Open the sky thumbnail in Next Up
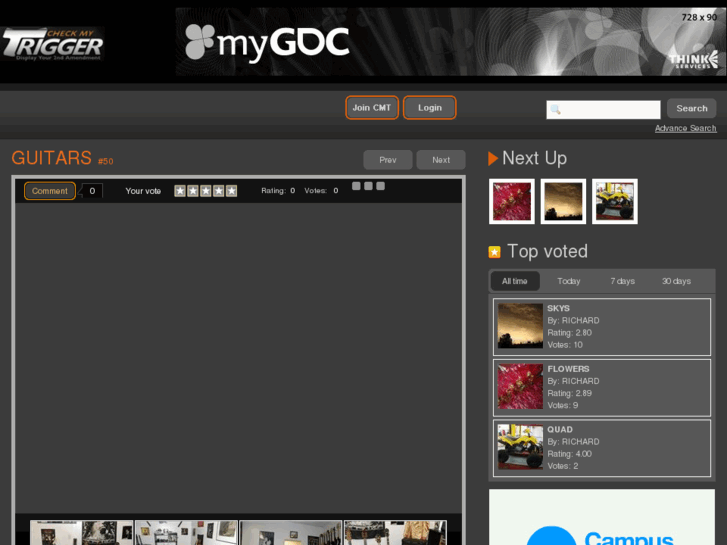 point(563,201)
